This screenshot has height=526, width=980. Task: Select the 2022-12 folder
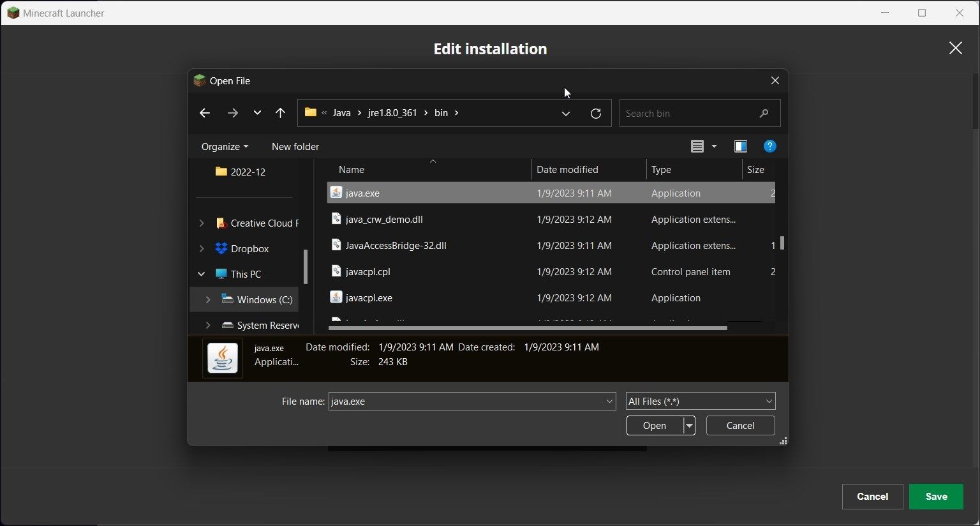pyautogui.click(x=240, y=172)
